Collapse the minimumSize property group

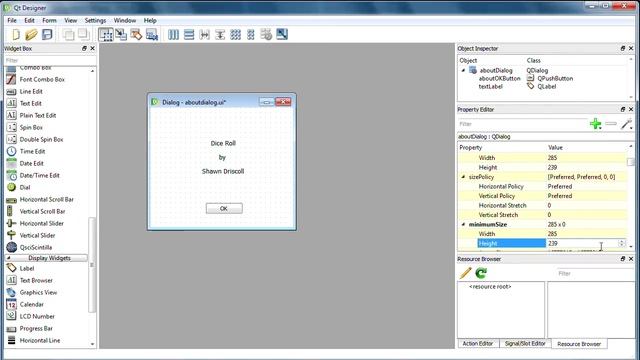(x=463, y=224)
